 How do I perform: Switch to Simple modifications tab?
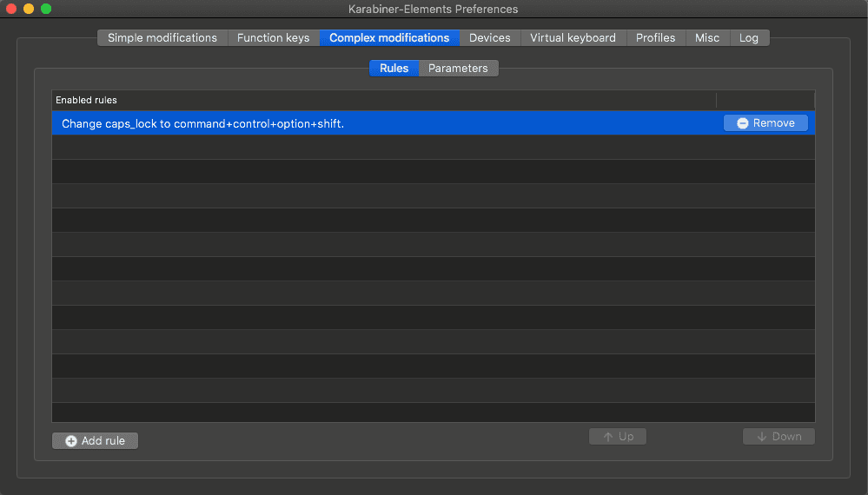pos(162,37)
